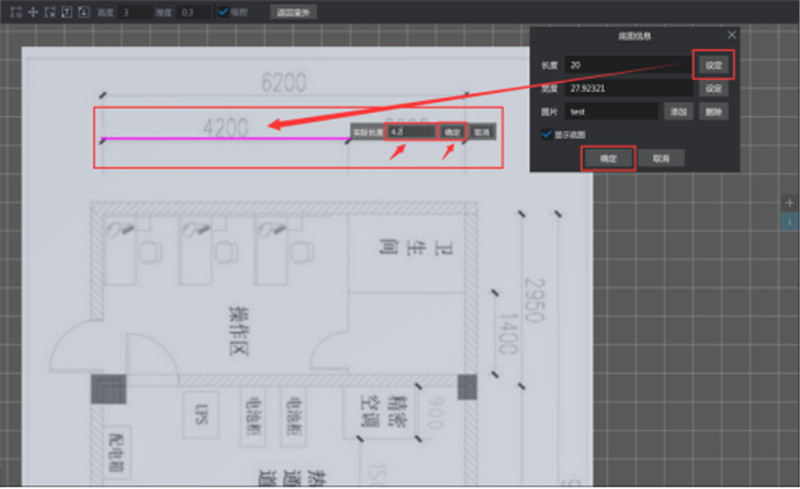The width and height of the screenshot is (800, 489).
Task: Toggle the 显示底图 checkbox
Action: click(x=547, y=133)
